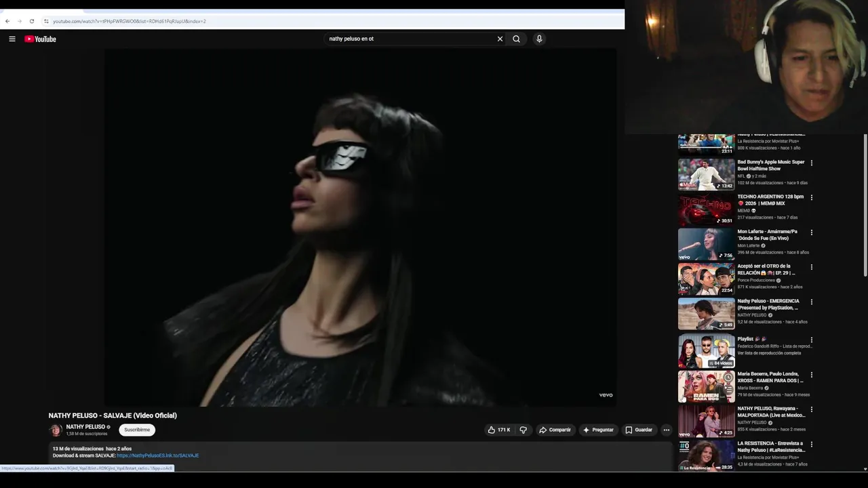Dislike the video with thumbs down
The width and height of the screenshot is (868, 488).
coord(523,430)
